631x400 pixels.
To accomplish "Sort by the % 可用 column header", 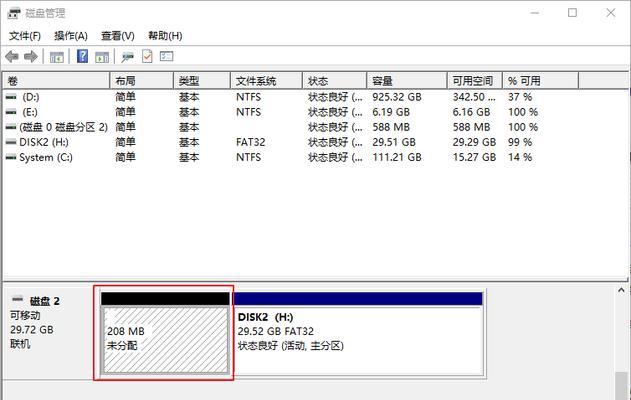I will point(540,81).
